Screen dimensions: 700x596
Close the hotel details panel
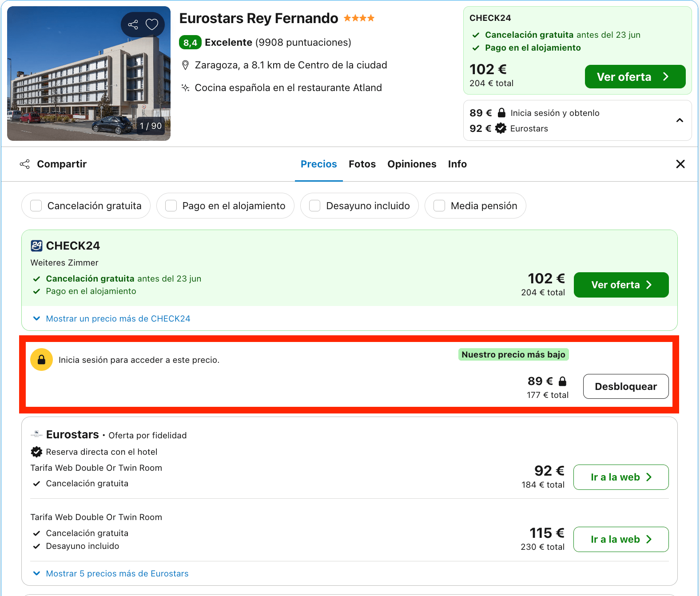coord(680,164)
